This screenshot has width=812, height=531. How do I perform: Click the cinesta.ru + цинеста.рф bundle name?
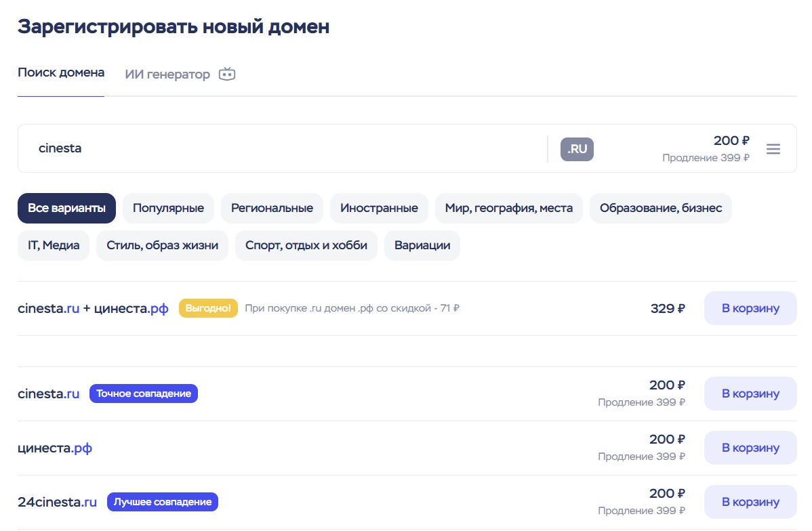tap(94, 308)
